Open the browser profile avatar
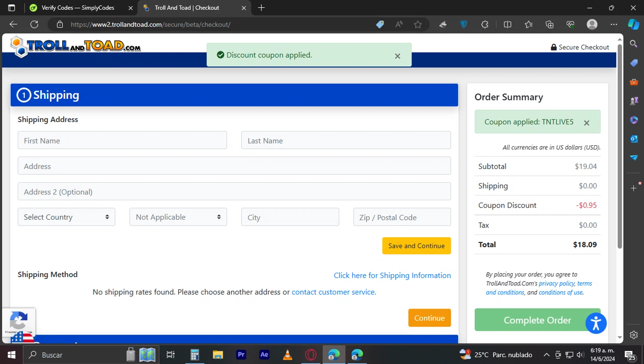 pyautogui.click(x=592, y=24)
